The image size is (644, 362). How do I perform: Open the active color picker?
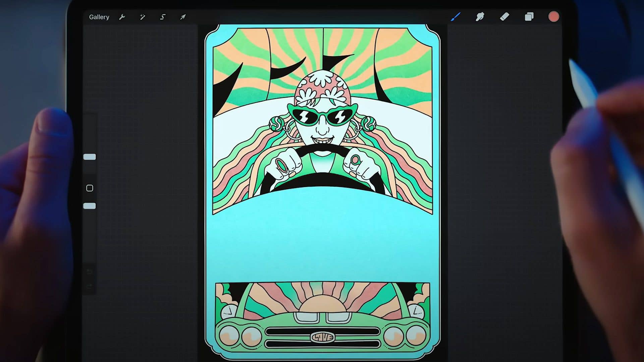pos(553,16)
